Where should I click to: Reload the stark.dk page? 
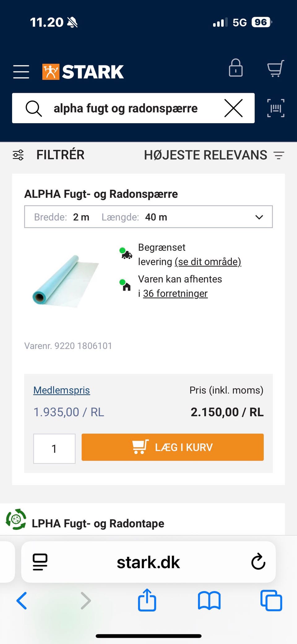[x=258, y=562]
